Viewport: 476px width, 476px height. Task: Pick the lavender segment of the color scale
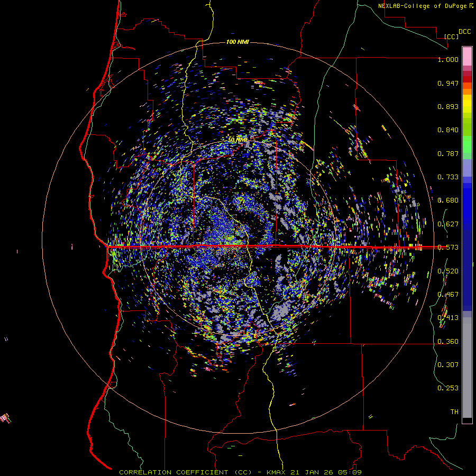467,168
